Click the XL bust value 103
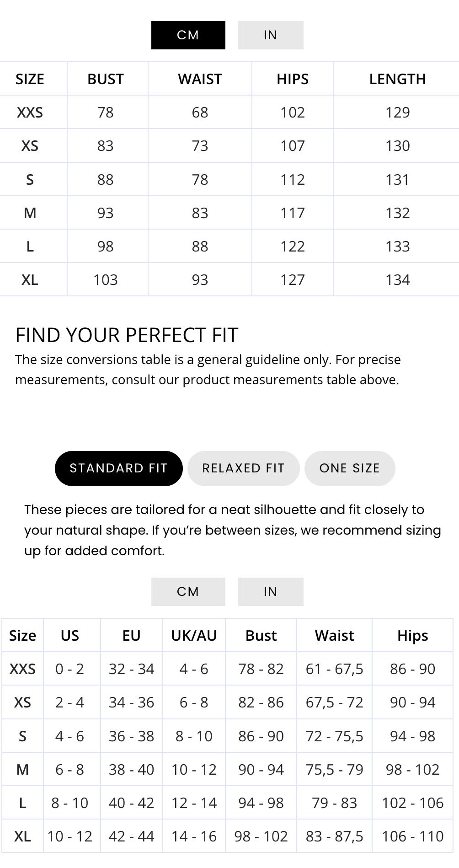The height and width of the screenshot is (868, 459). click(105, 280)
